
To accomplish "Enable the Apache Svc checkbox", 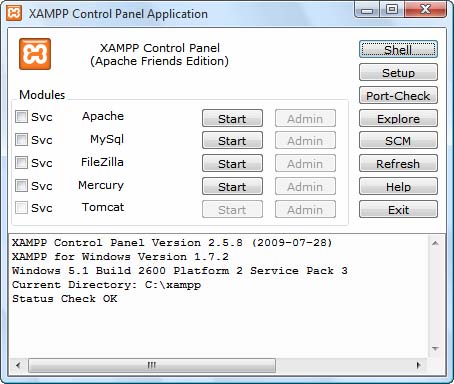I will point(21,117).
